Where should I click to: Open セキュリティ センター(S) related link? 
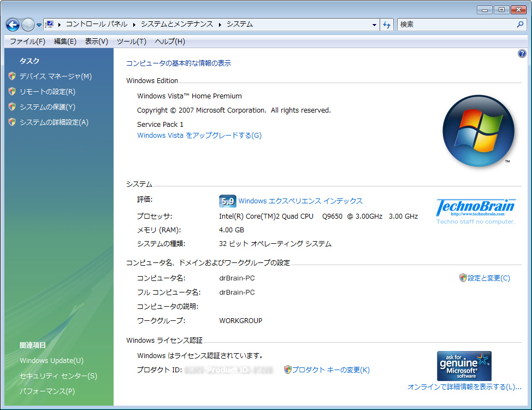pyautogui.click(x=58, y=376)
